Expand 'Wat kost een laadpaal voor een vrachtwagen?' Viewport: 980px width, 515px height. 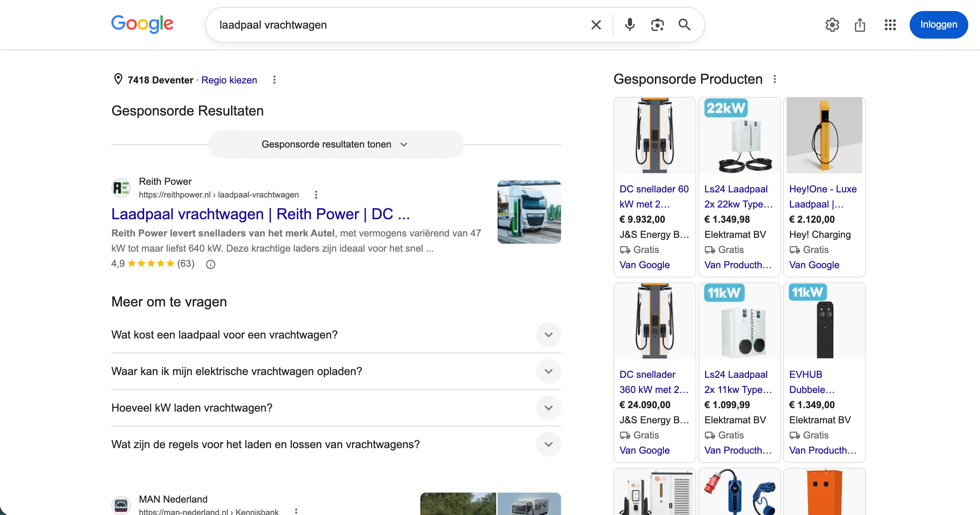pos(336,335)
